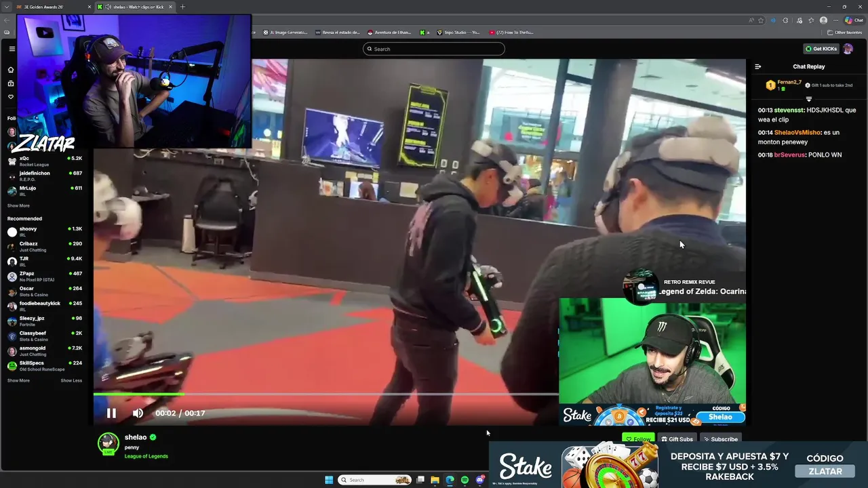
Task: Open Cribazz recommended channel
Action: 45,246
